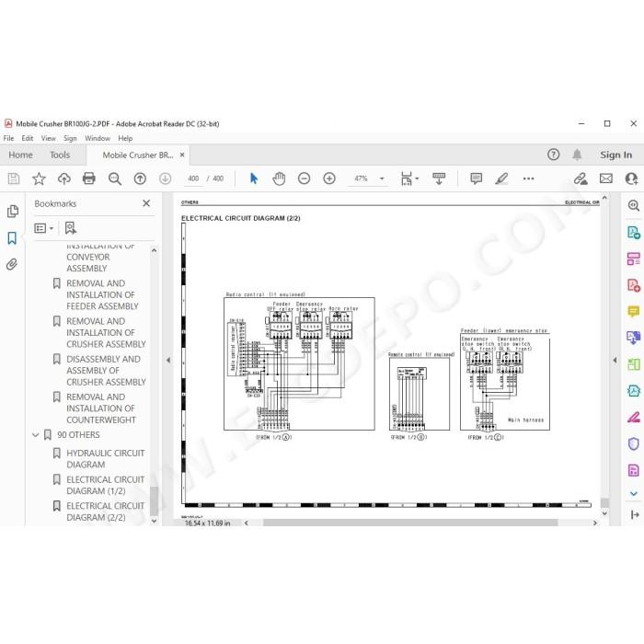Open Create PDF tool in right pane
The height and width of the screenshot is (644, 644).
tap(634, 285)
